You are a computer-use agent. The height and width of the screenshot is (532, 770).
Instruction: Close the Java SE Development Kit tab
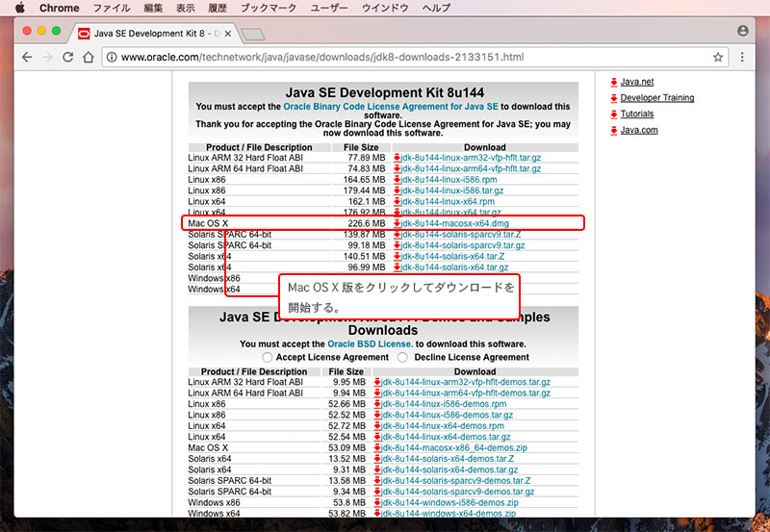tap(228, 34)
